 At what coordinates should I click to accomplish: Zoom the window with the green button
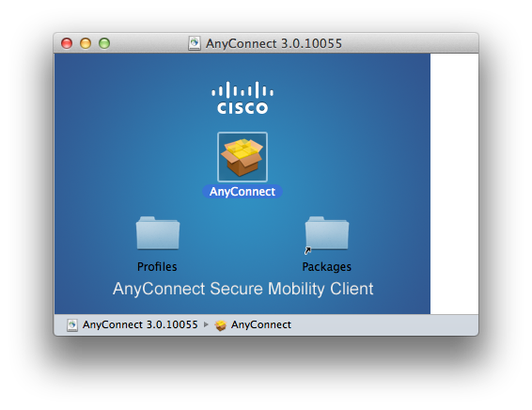click(104, 43)
